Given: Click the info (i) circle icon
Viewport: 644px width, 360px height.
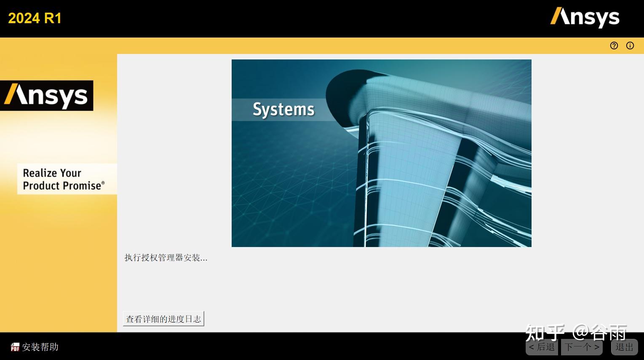Looking at the screenshot, I should point(630,46).
